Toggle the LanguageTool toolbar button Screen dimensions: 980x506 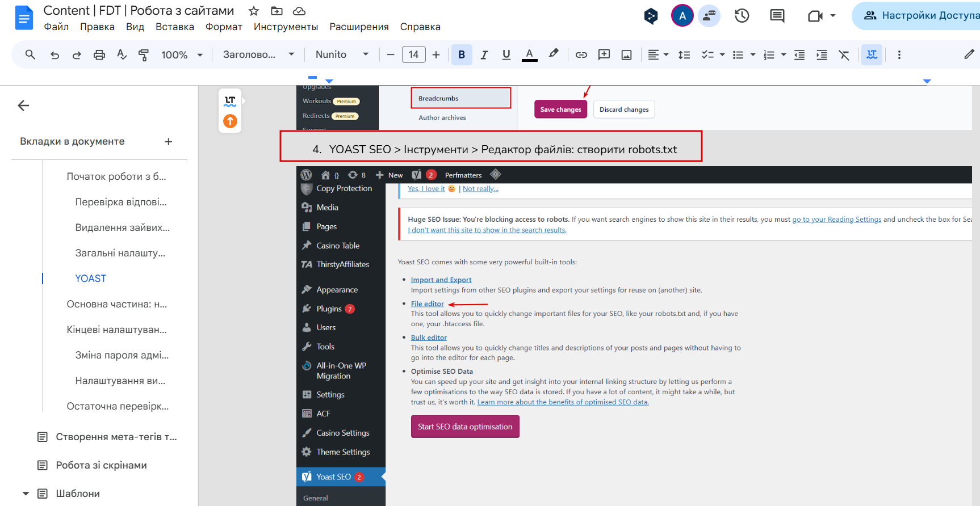click(872, 55)
